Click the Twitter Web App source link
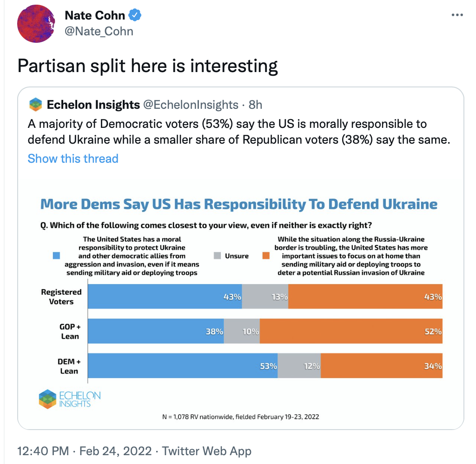Image resolution: width=476 pixels, height=464 pixels. coord(207,451)
